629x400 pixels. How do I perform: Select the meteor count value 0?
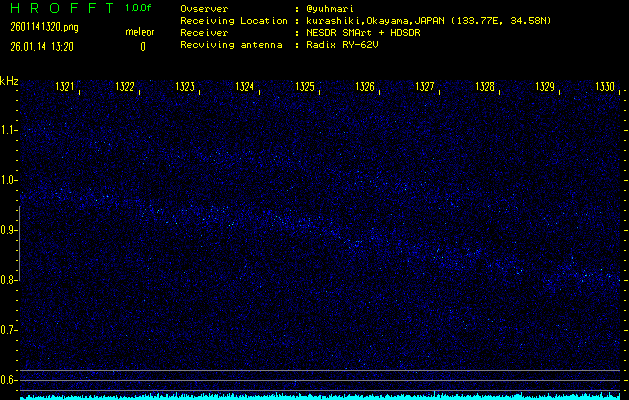point(143,47)
